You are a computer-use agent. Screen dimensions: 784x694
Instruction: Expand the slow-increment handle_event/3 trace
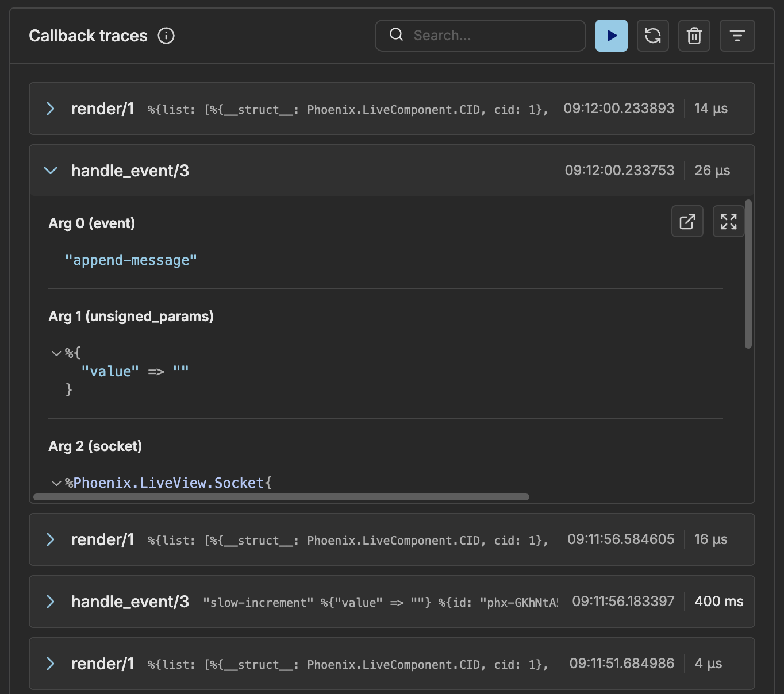click(x=51, y=602)
